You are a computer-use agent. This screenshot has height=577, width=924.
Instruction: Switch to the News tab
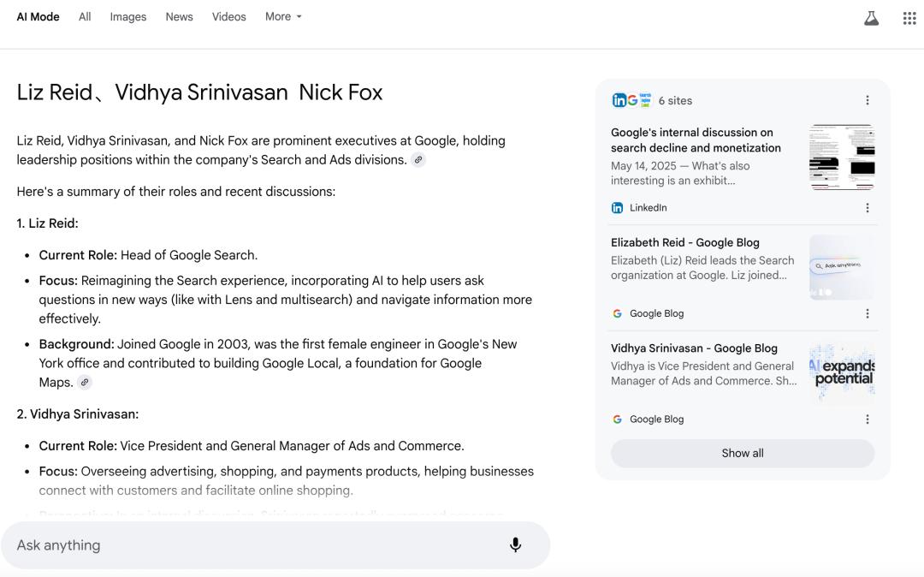point(179,16)
